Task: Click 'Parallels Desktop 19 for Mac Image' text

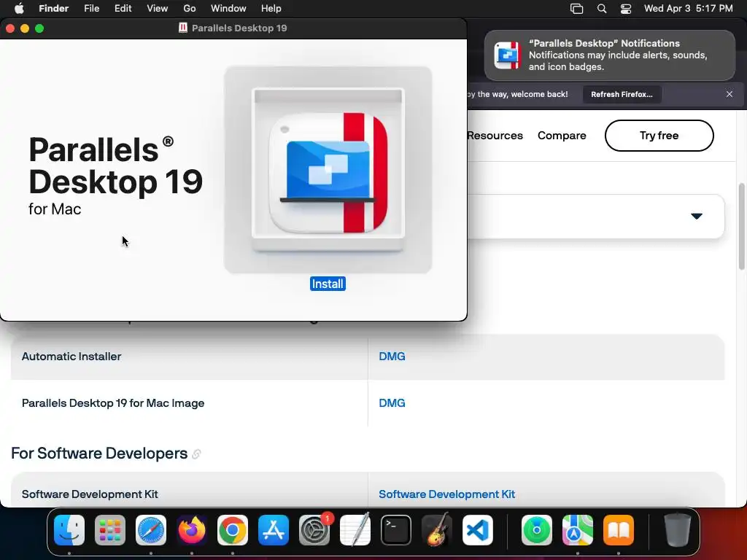Action: 113,402
